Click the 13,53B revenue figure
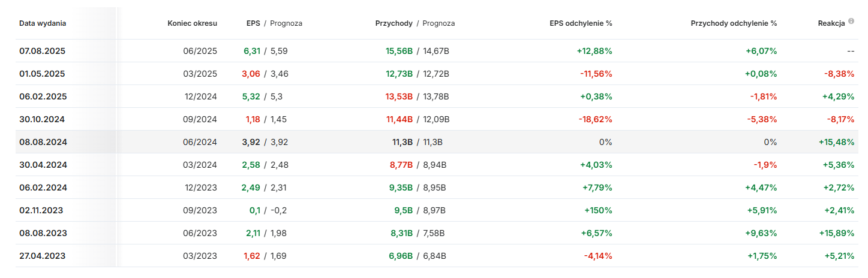868x278 pixels. tap(399, 96)
